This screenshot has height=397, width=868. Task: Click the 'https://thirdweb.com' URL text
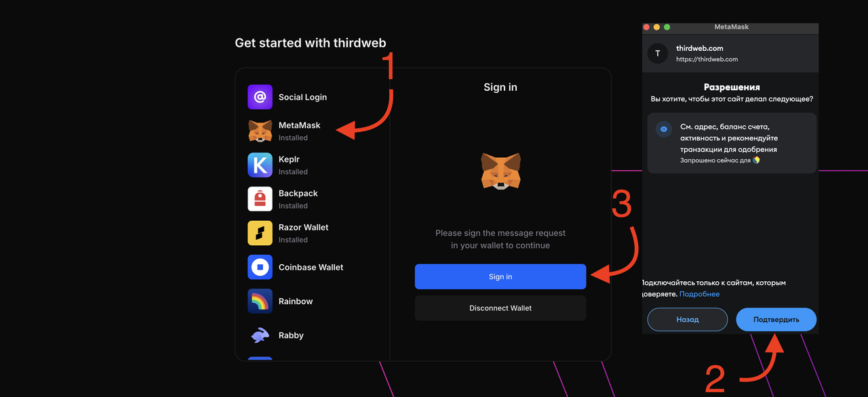[707, 60]
